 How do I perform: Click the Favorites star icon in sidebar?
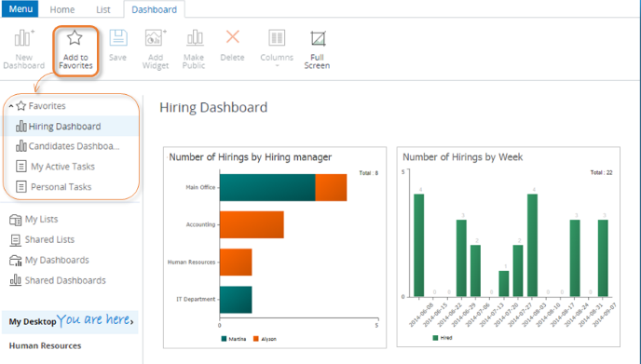click(20, 106)
